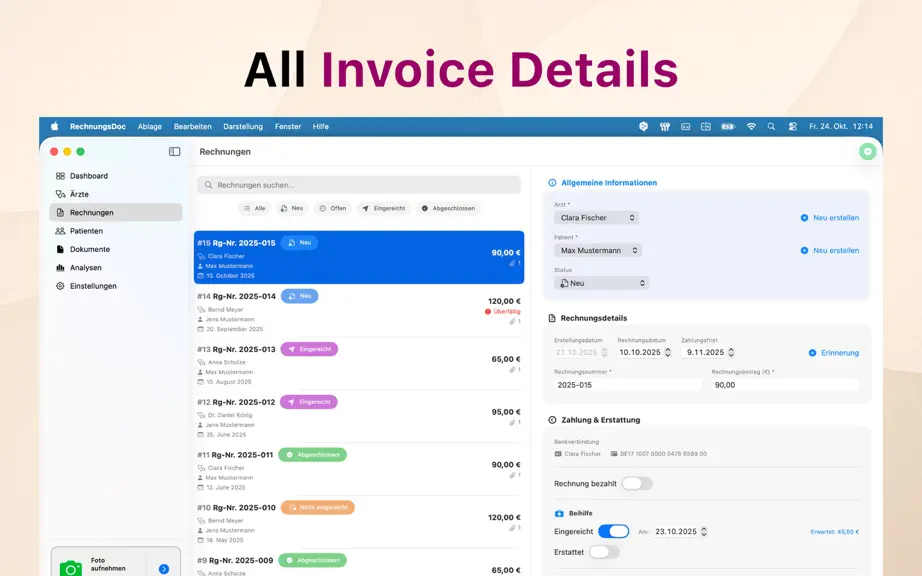
Task: Click the green camera icon for Foto aufnehmen
Action: [71, 568]
